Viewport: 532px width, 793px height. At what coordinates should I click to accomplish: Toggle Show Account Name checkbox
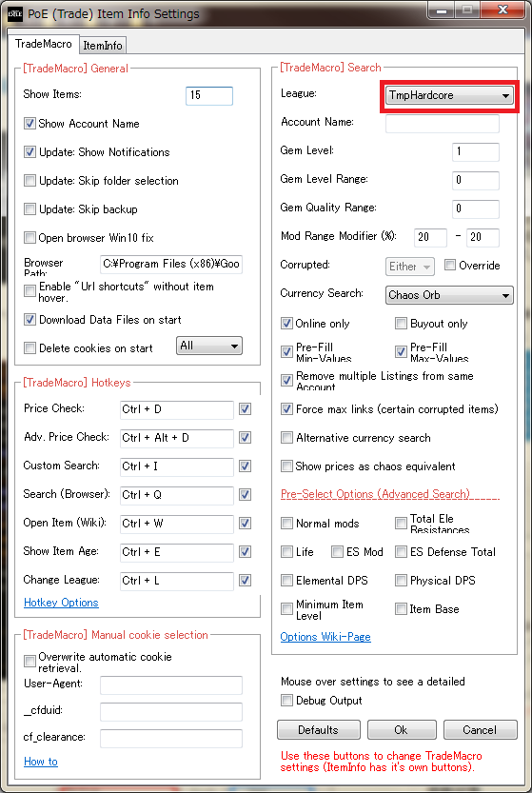[x=30, y=124]
